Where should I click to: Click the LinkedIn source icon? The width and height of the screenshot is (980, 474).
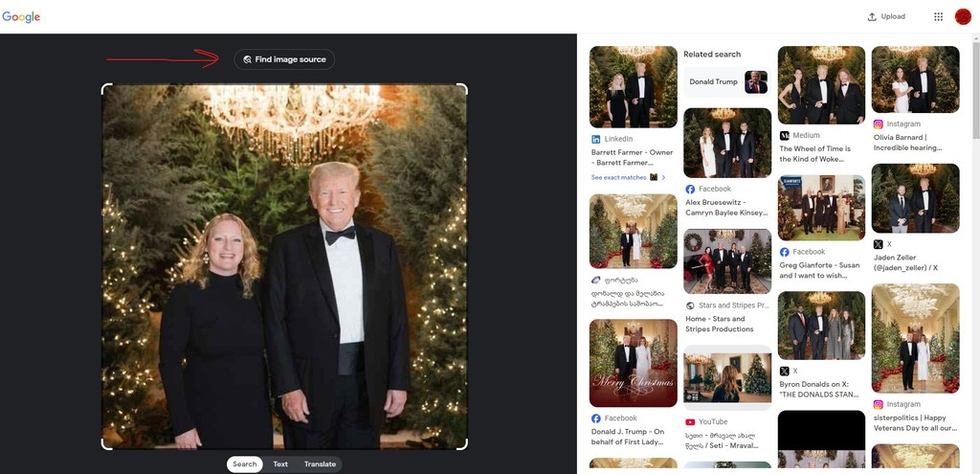[596, 139]
